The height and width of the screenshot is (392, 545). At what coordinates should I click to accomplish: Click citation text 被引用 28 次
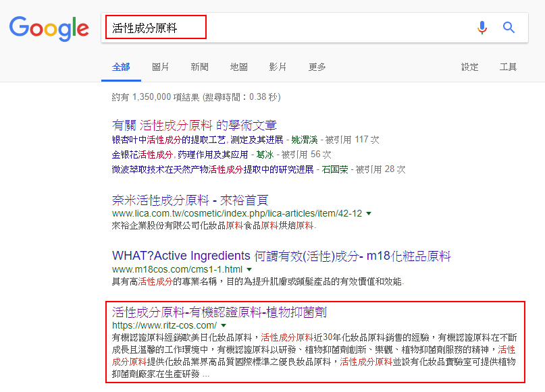(381, 169)
